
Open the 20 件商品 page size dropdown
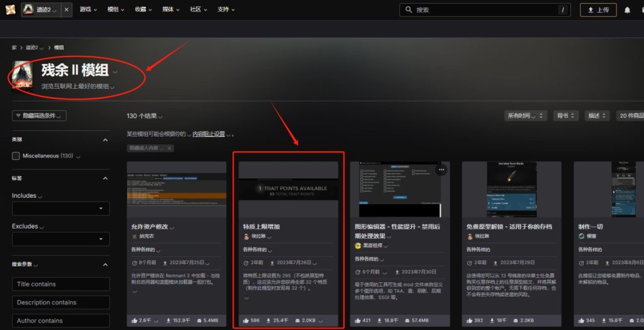[x=630, y=116]
